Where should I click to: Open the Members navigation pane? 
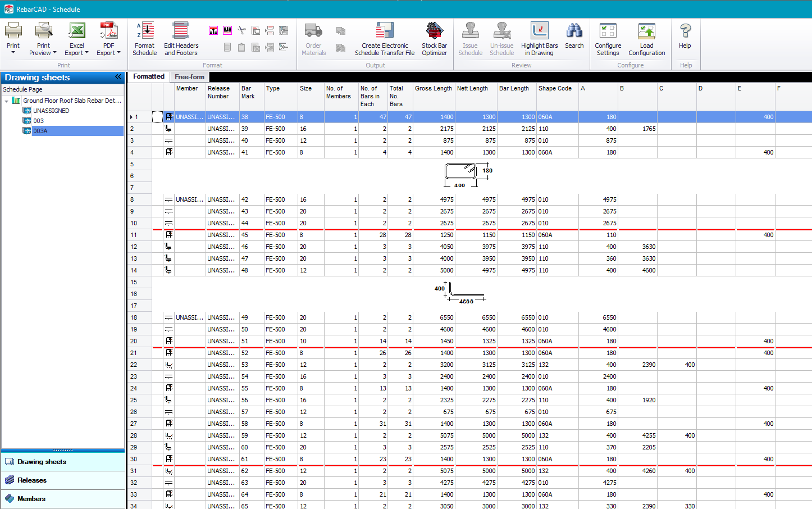[31, 499]
